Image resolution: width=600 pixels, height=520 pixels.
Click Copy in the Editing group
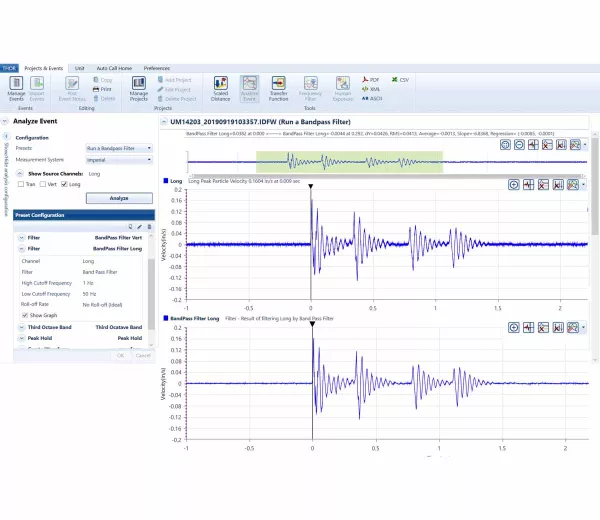point(103,80)
